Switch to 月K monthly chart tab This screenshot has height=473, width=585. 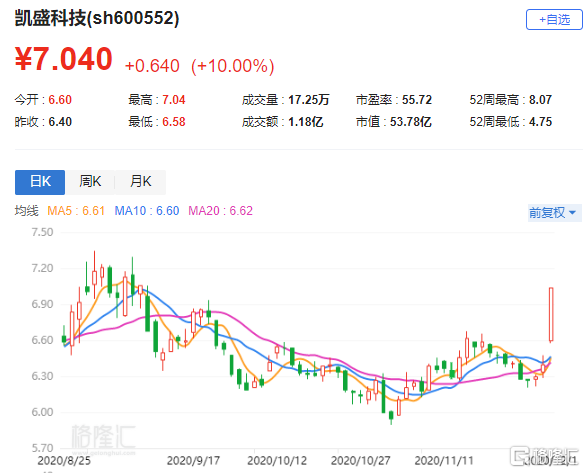(141, 182)
